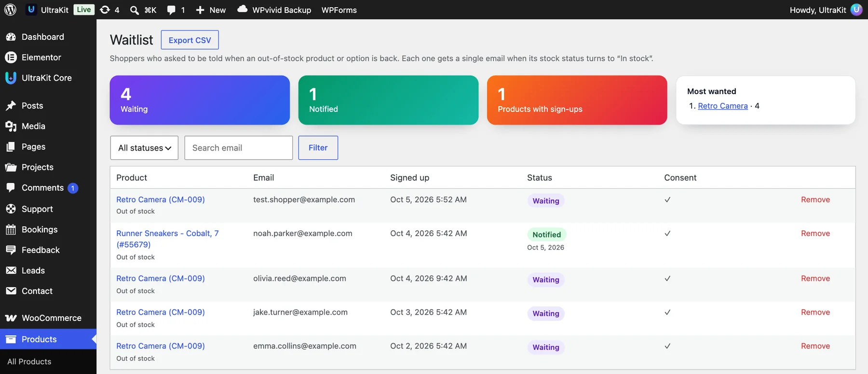Remove the jake.turner@example.com entry

pos(815,312)
